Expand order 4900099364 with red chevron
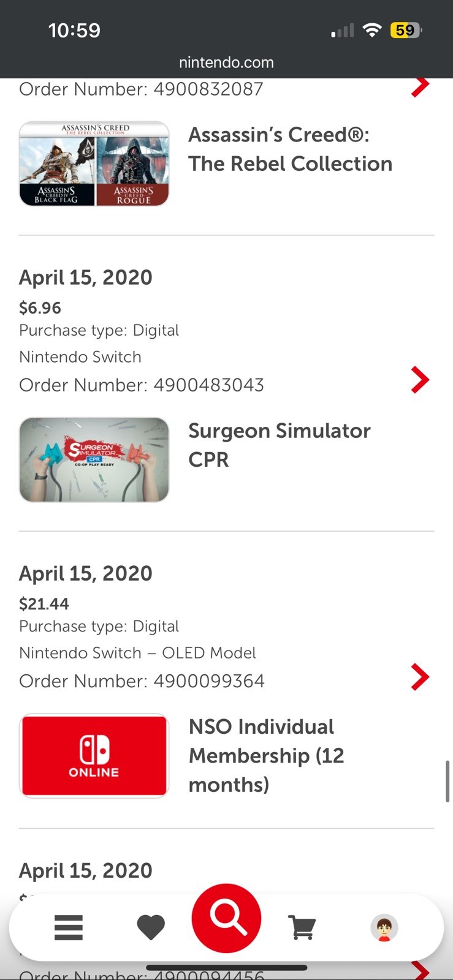Viewport: 453px width, 980px height. (420, 677)
